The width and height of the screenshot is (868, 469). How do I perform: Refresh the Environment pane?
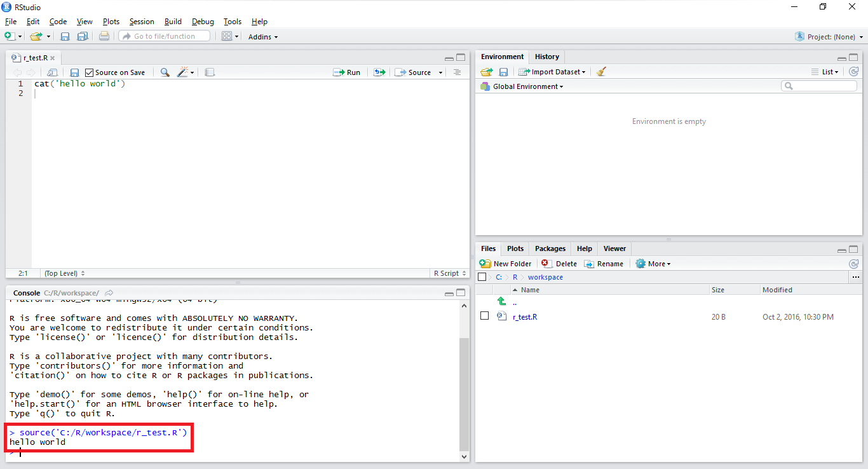[854, 72]
